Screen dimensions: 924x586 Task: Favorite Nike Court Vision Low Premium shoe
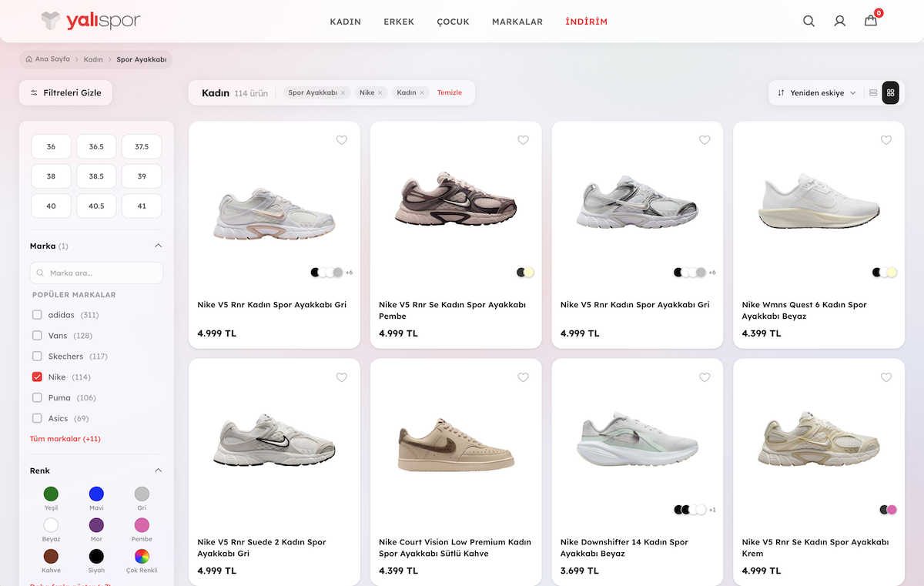point(523,377)
